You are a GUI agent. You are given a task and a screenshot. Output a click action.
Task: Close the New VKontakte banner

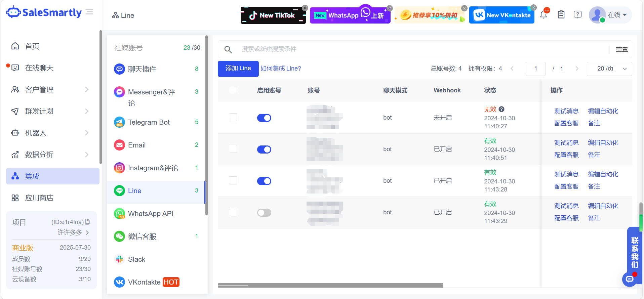(533, 7)
